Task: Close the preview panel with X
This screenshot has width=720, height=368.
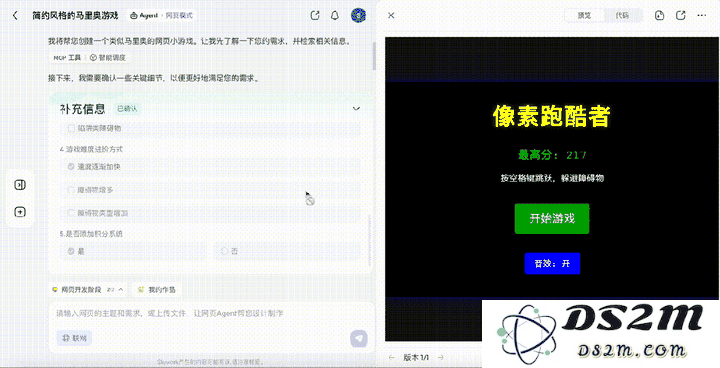Action: (x=391, y=16)
